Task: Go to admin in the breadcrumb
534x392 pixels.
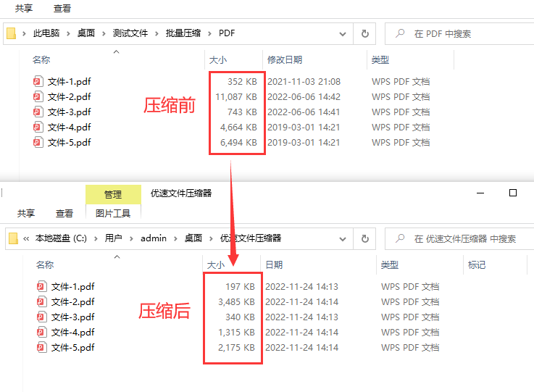Action: [154, 238]
